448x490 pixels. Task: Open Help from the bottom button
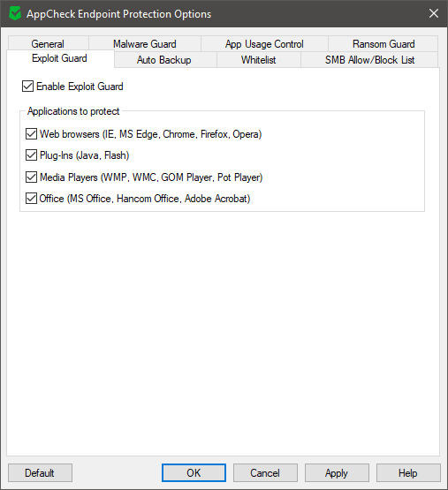(408, 473)
